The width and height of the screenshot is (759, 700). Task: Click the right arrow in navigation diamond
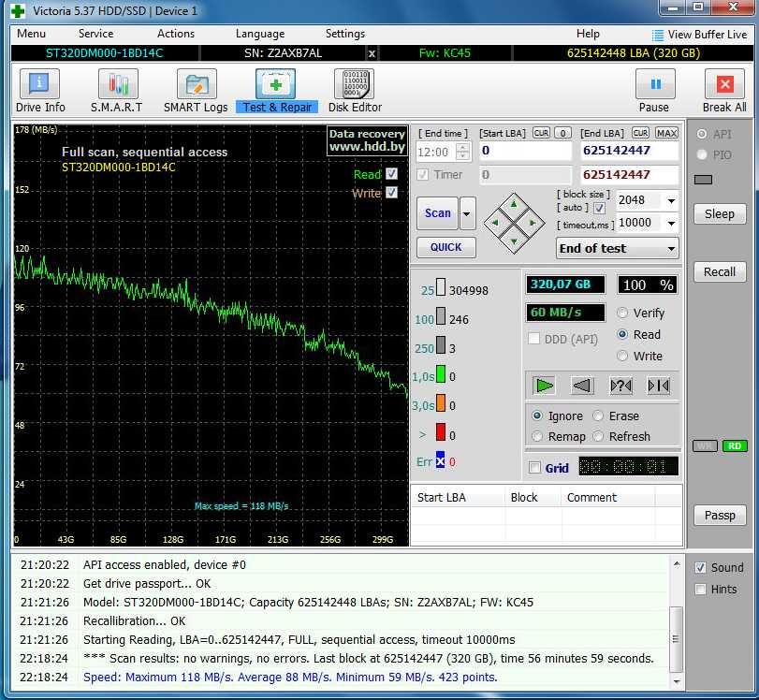[x=533, y=223]
